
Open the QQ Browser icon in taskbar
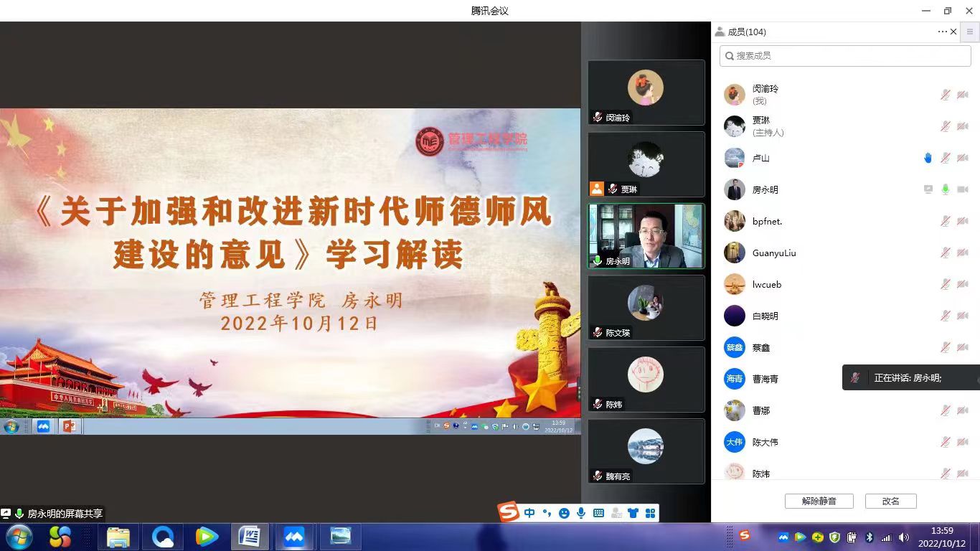tap(163, 537)
